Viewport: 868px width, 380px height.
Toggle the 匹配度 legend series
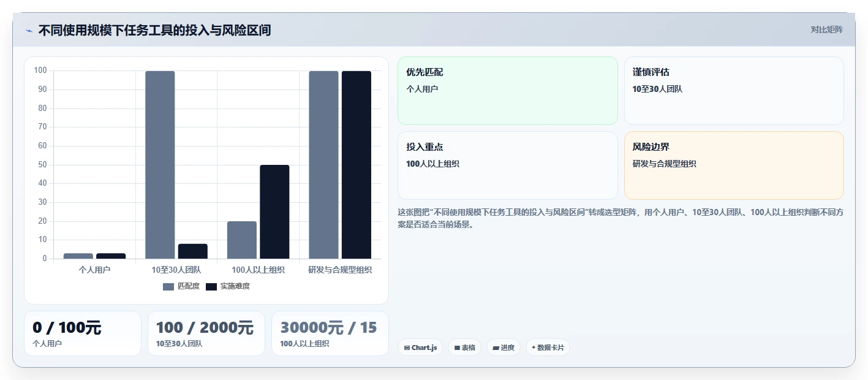point(181,286)
